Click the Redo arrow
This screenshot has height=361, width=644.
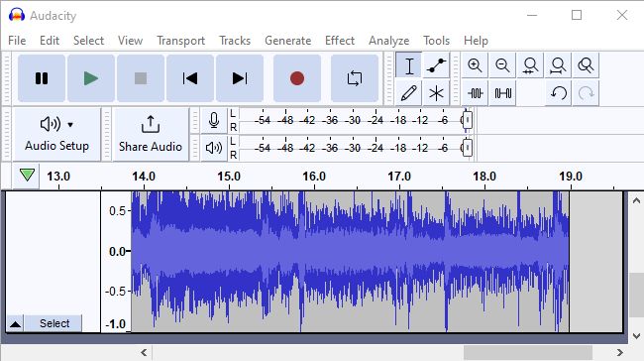[586, 93]
